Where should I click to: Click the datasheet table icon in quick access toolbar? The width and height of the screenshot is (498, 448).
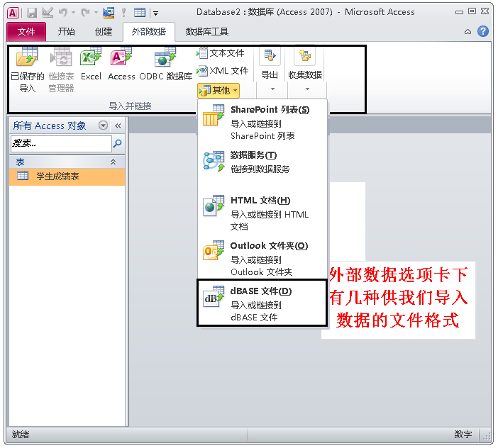tap(140, 13)
